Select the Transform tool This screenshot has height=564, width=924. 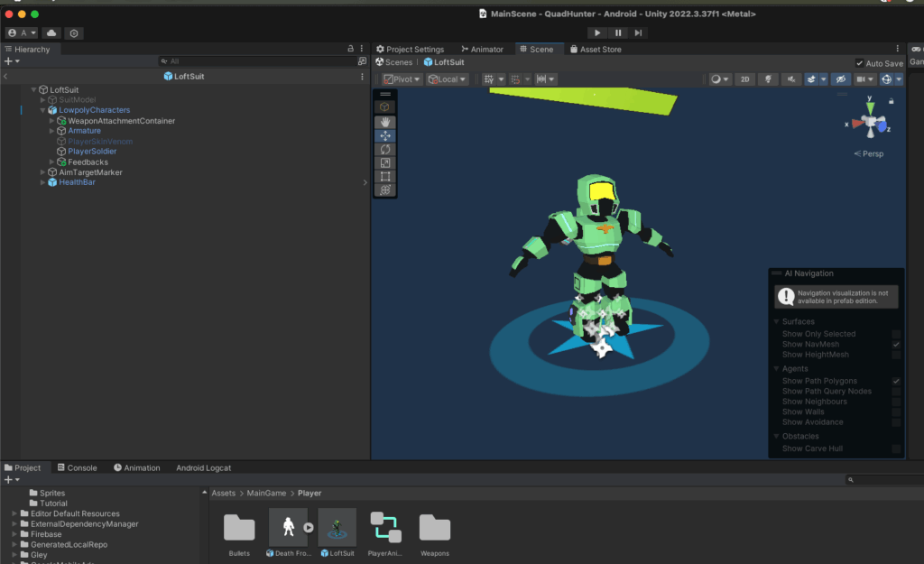(x=385, y=190)
